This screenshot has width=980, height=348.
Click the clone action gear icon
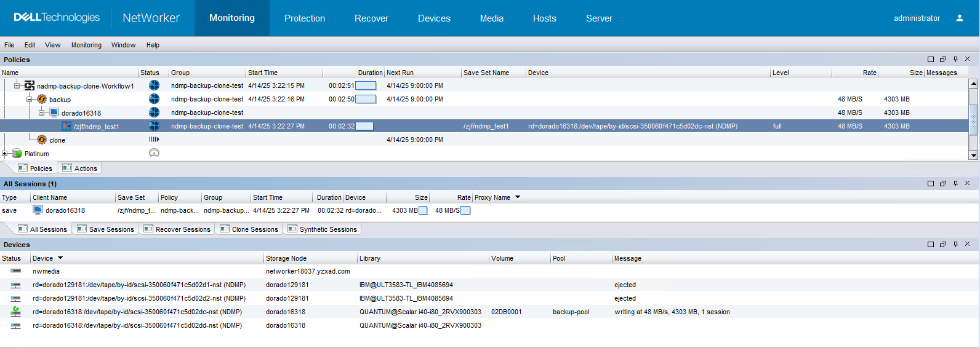pos(42,140)
